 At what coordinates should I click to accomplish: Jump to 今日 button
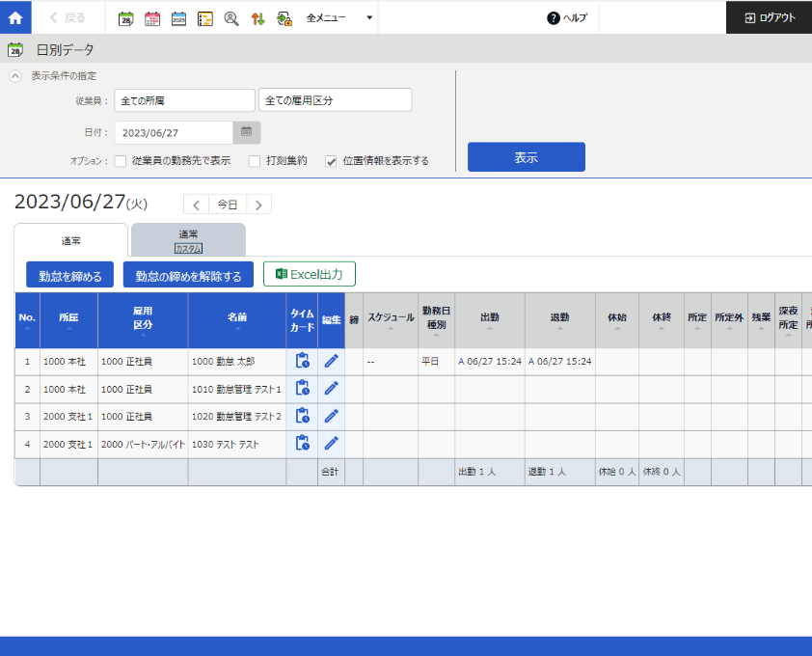click(228, 205)
